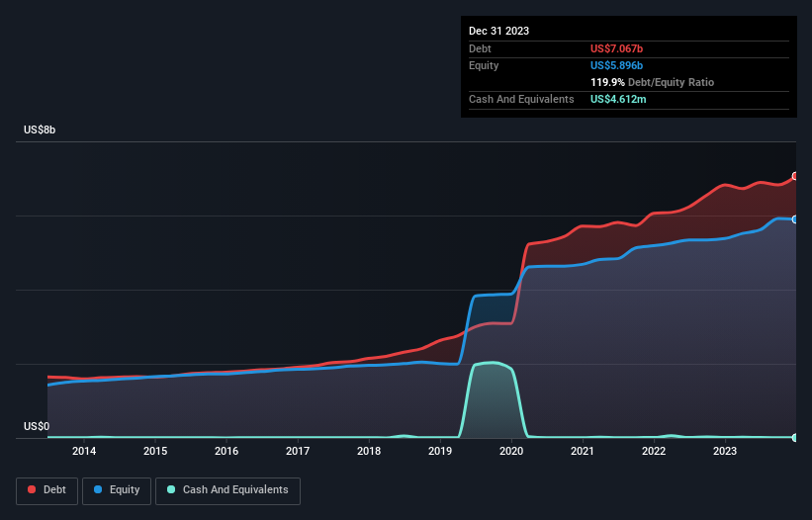Viewport: 812px width, 520px height.
Task: Click the US$7.067b debt value
Action: 616,48
